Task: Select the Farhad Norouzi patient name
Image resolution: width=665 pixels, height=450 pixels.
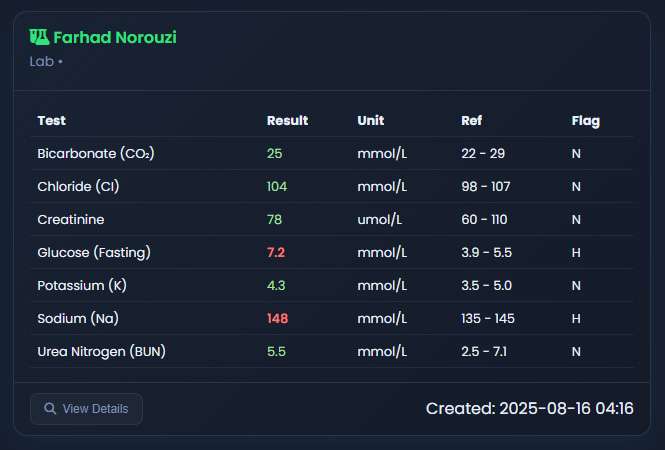Action: point(115,37)
